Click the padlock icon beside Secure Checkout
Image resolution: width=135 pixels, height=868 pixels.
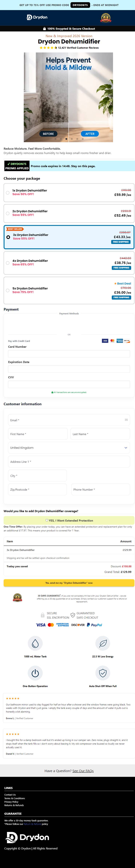[45, 29]
